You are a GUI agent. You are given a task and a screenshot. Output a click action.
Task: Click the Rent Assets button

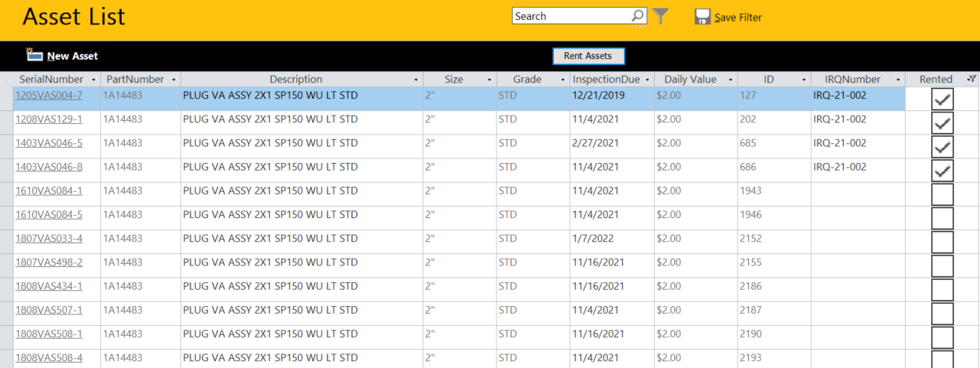pyautogui.click(x=588, y=56)
